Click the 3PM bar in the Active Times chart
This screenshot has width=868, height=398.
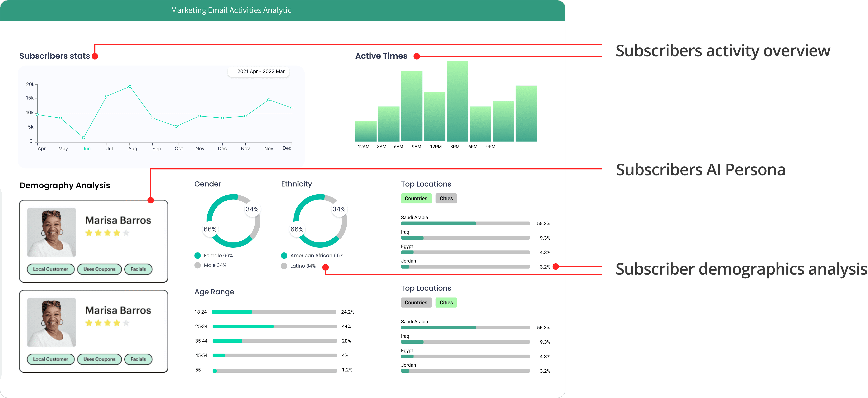(x=457, y=101)
